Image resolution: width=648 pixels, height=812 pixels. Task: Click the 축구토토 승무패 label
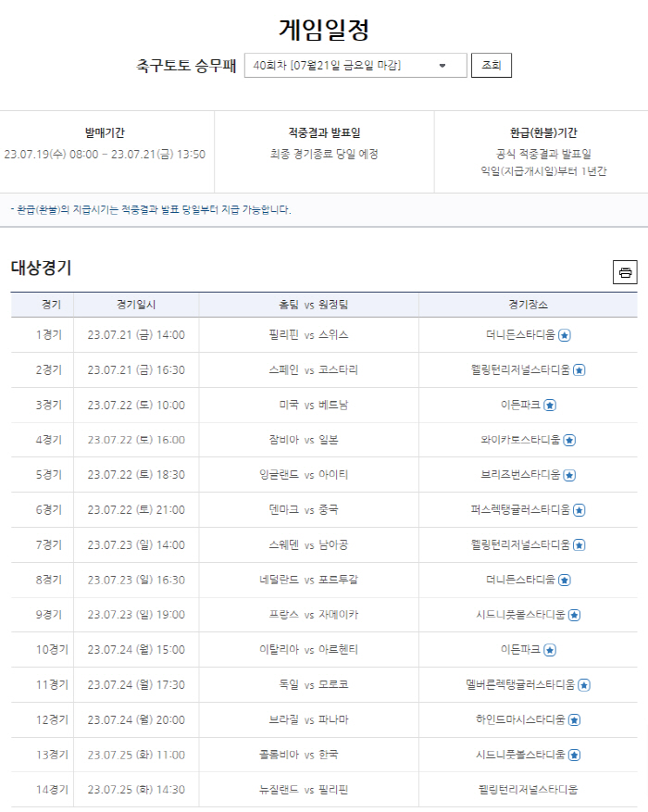tap(186, 65)
